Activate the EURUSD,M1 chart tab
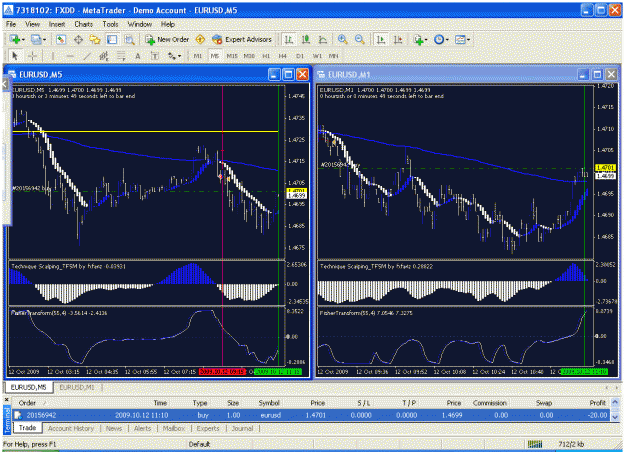Image resolution: width=625 pixels, height=452 pixels. (x=77, y=387)
